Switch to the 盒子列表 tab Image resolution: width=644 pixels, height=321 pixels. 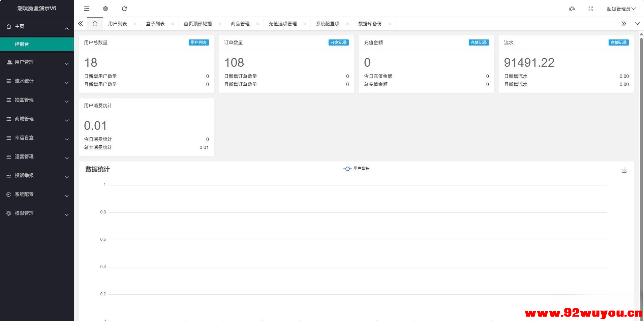pos(155,24)
